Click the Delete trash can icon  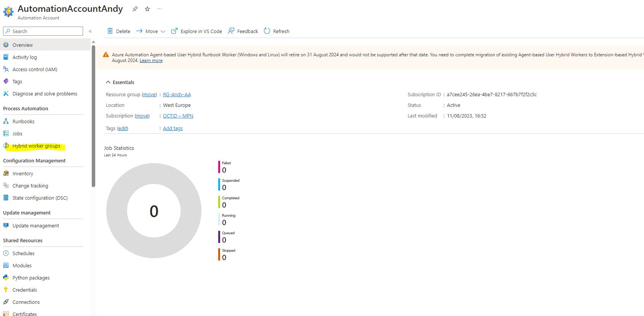110,31
